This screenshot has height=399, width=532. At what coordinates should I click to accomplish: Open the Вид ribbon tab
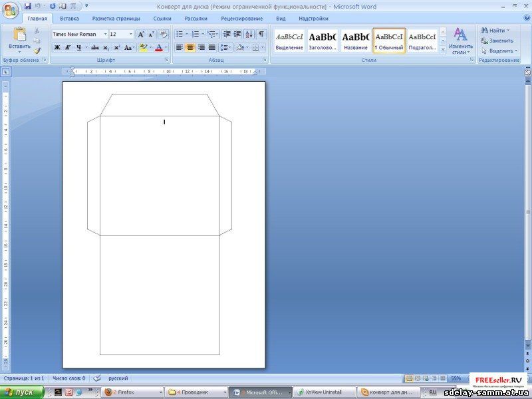[281, 19]
